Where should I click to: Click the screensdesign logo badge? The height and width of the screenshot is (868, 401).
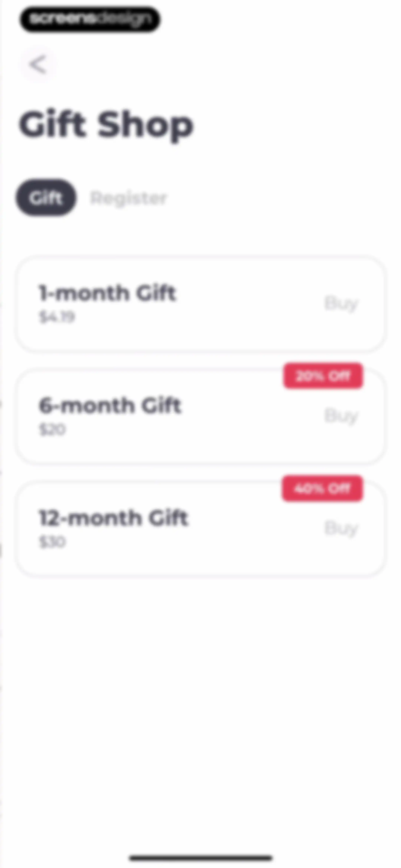pyautogui.click(x=90, y=19)
